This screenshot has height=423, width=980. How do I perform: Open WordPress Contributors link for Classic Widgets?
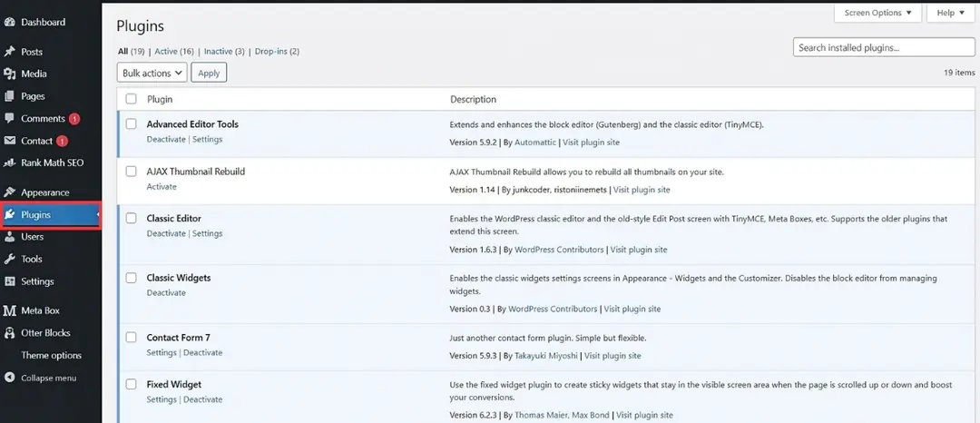[553, 310]
